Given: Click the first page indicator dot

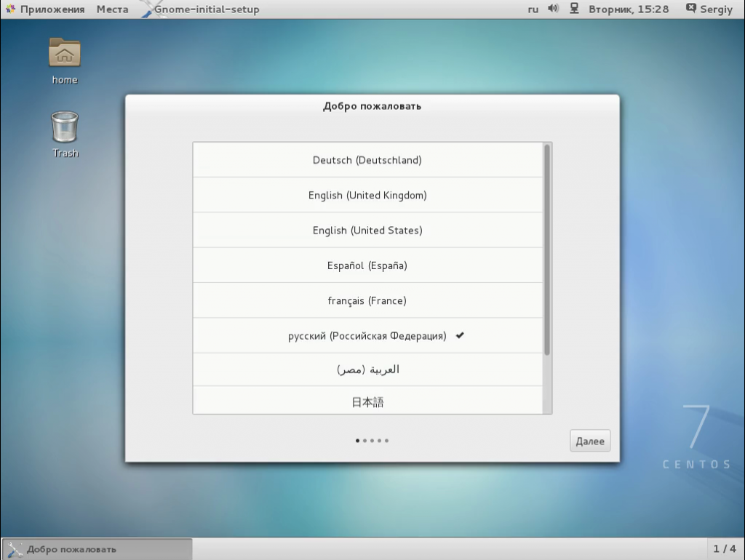Looking at the screenshot, I should point(357,440).
